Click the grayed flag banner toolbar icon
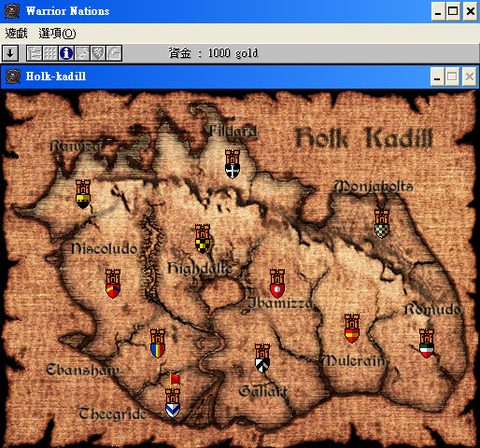 [x=34, y=53]
